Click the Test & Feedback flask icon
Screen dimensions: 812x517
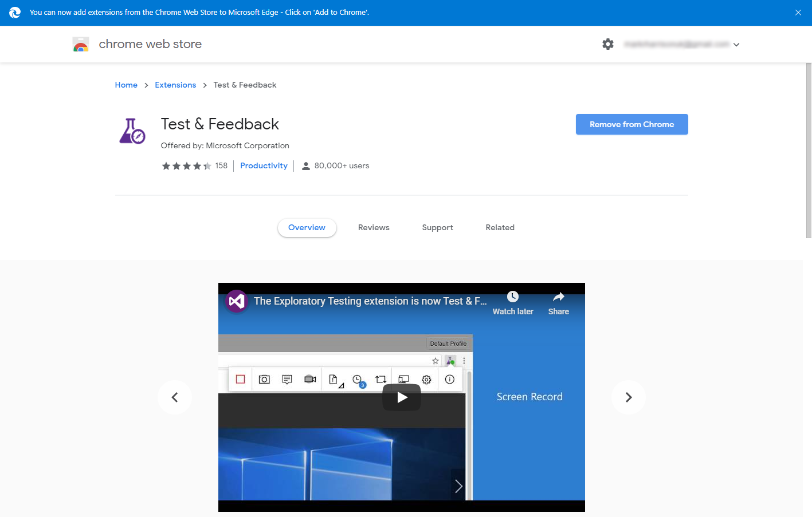(132, 131)
